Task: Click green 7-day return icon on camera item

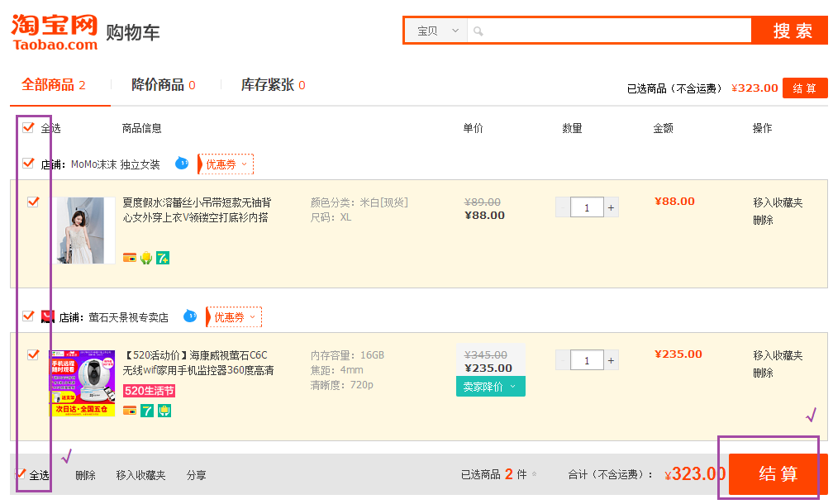Action: (146, 411)
